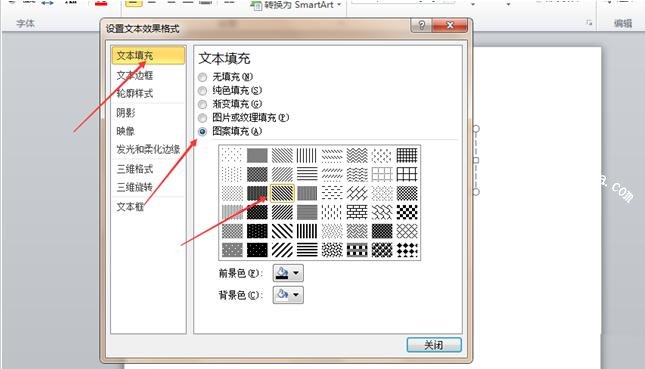The image size is (645, 369).
Task: Open 背景色 background color dropdown arrow
Action: 296,295
